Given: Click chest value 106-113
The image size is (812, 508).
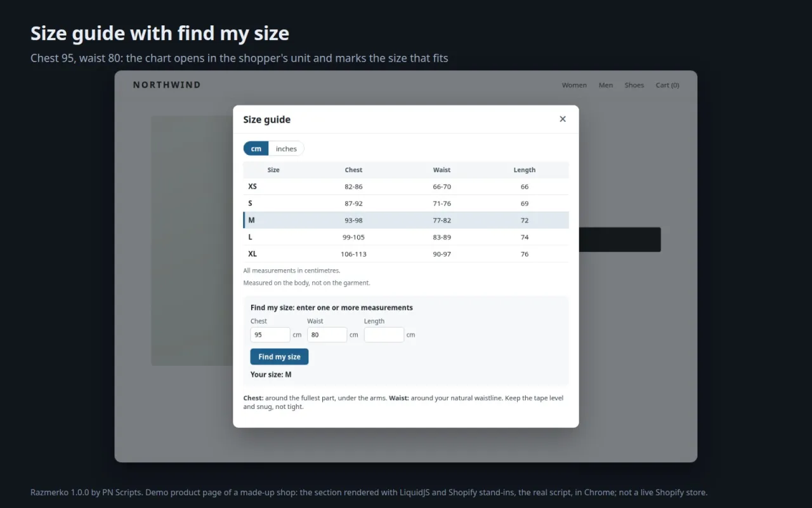Looking at the screenshot, I should click(x=353, y=254).
